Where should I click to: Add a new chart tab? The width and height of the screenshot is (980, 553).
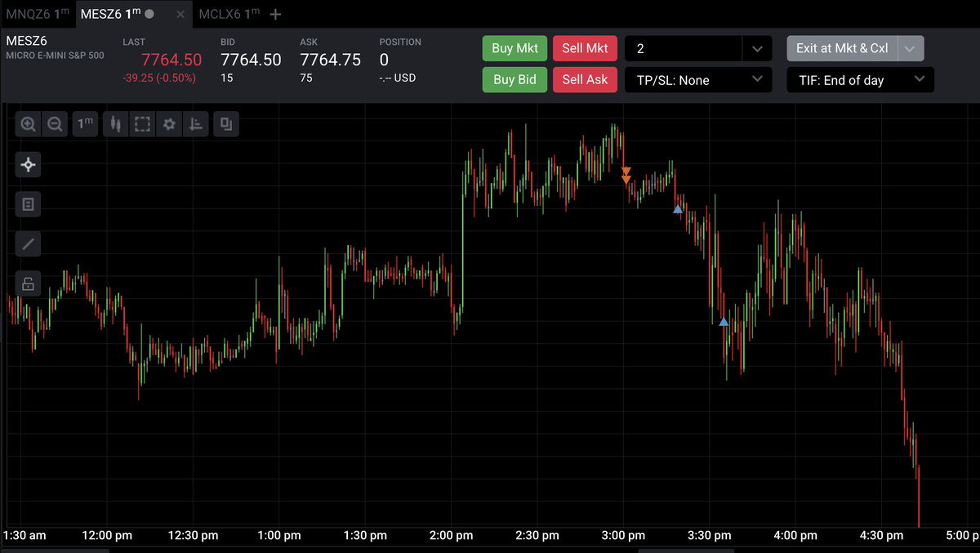coord(275,14)
